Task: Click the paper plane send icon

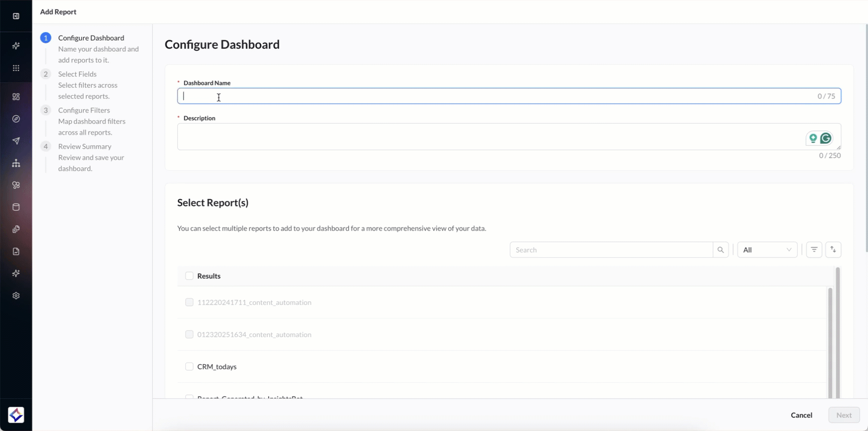Action: click(16, 141)
